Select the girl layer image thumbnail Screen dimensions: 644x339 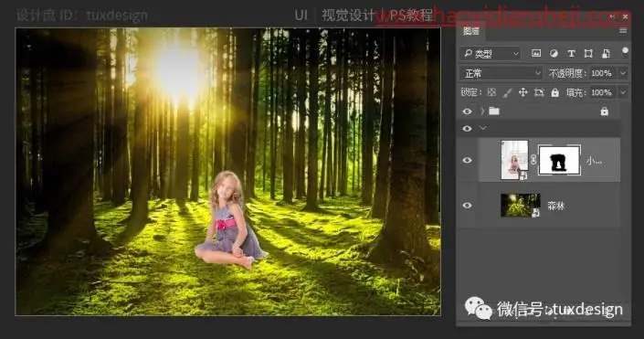pyautogui.click(x=514, y=160)
